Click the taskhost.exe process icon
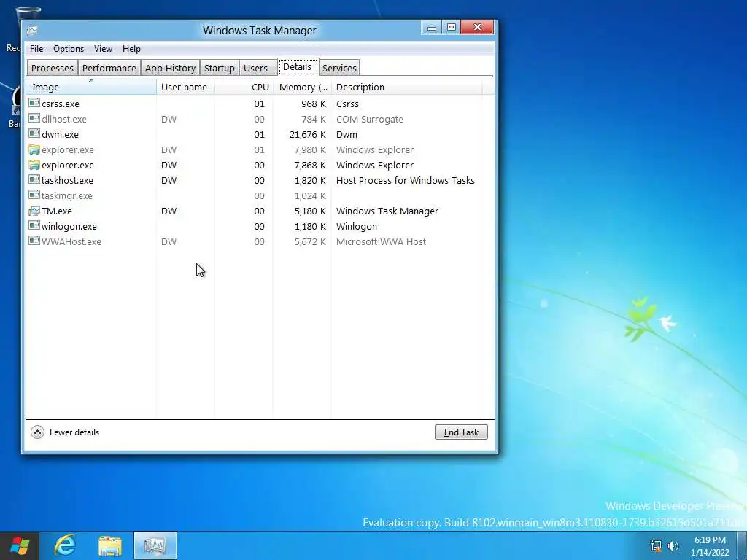 [34, 179]
